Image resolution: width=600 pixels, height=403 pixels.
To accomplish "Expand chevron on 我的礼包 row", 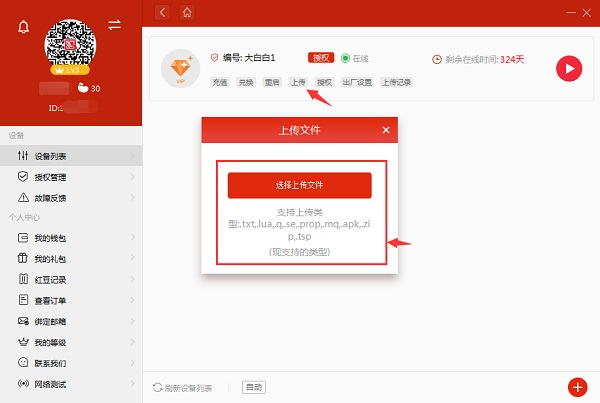I will click(132, 257).
